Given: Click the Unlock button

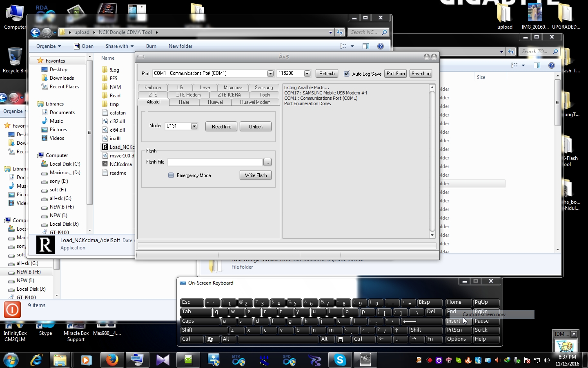Looking at the screenshot, I should click(x=256, y=126).
